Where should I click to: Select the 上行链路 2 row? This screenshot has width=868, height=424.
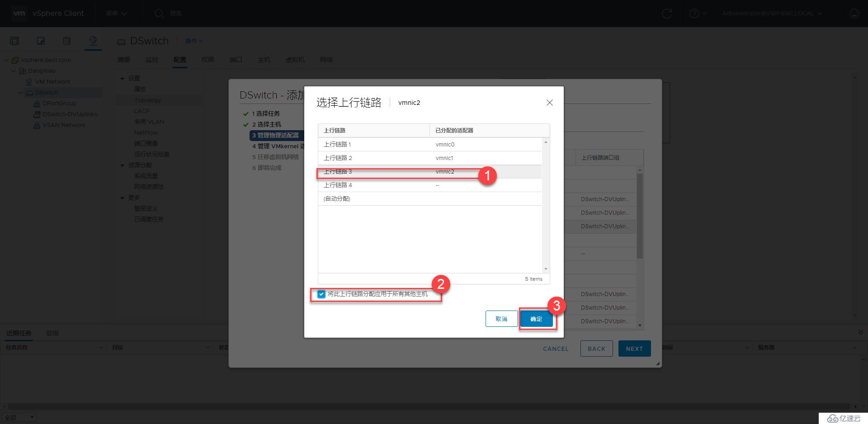tap(429, 158)
